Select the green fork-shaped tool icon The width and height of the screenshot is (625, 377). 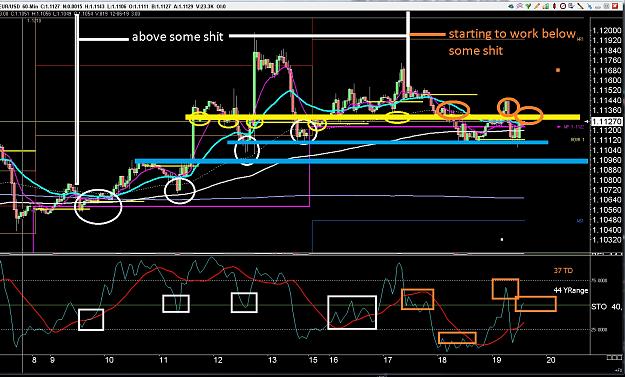[529, 6]
